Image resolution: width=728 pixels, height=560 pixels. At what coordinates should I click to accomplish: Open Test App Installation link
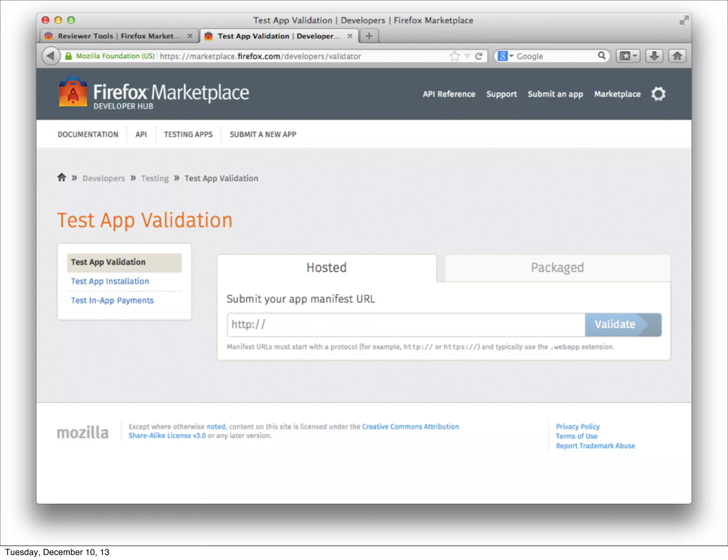click(x=110, y=281)
